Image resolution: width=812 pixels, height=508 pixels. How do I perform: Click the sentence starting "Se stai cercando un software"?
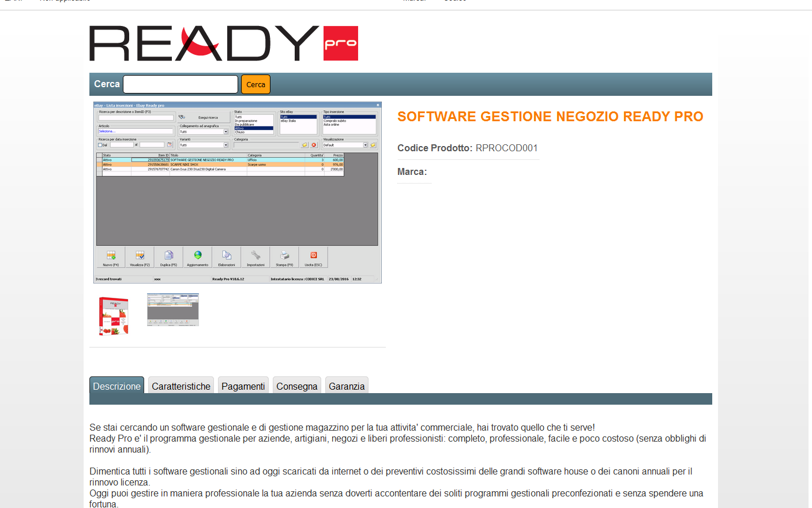[x=342, y=428]
